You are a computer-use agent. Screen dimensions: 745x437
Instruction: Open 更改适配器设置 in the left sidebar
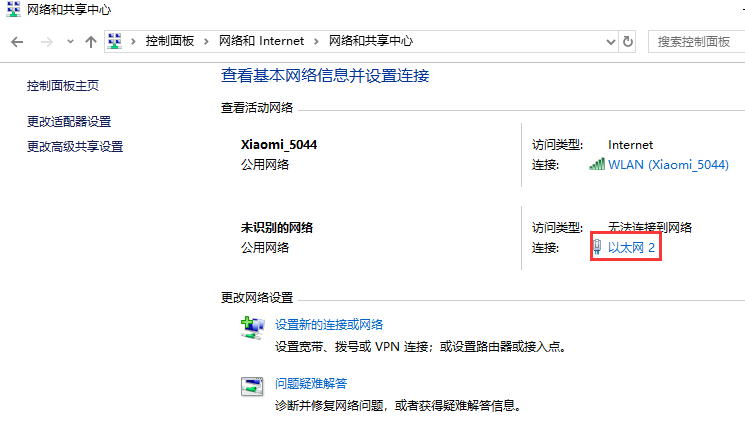point(69,122)
